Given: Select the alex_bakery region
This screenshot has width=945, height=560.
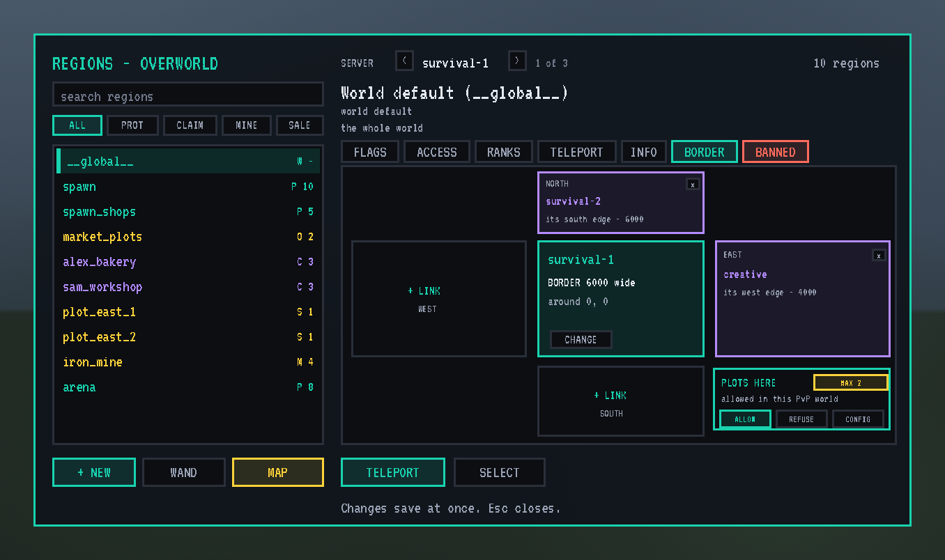Looking at the screenshot, I should coord(188,262).
